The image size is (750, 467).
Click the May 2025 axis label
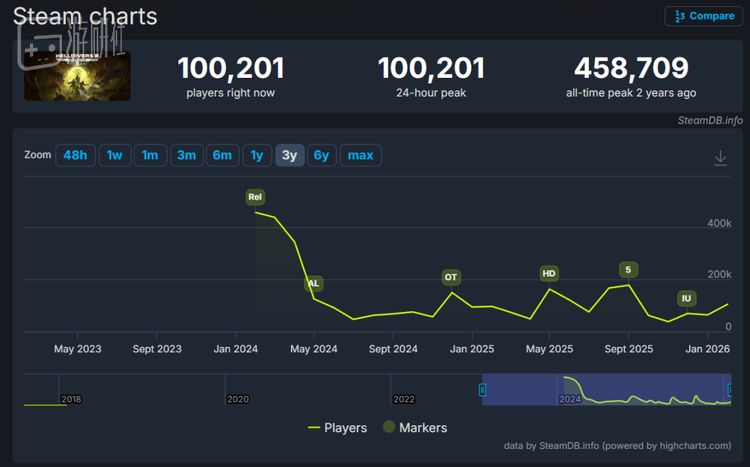[549, 349]
